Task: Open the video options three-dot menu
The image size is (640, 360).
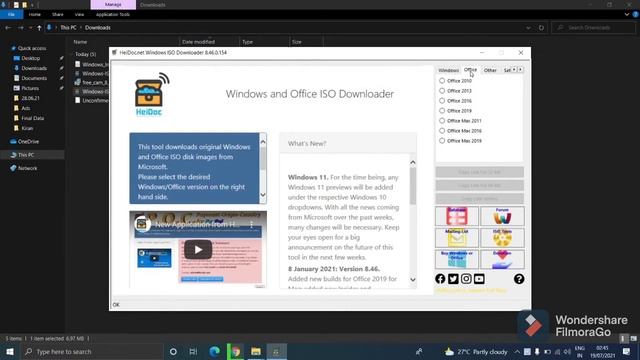Action: click(251, 224)
